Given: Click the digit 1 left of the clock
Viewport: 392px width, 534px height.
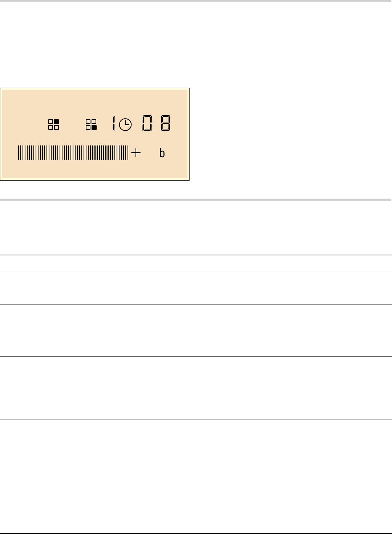Looking at the screenshot, I should (x=114, y=124).
